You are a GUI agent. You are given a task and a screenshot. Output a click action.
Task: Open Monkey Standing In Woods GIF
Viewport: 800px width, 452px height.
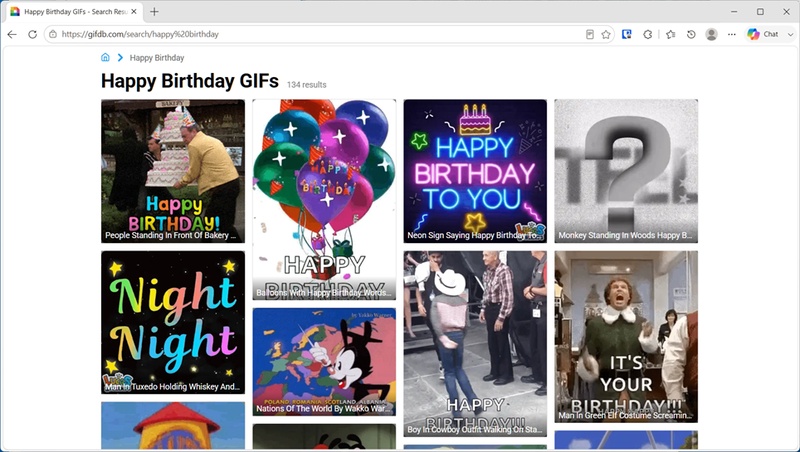(626, 171)
